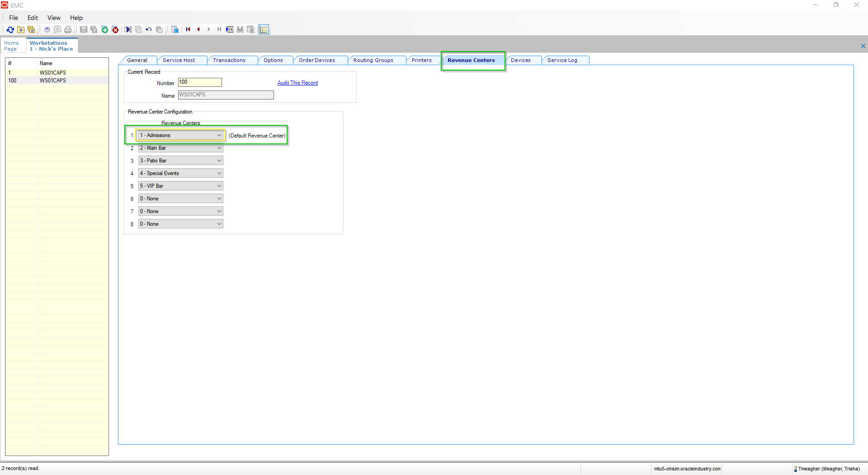Delete the record using red X icon
The image size is (868, 475).
tap(115, 29)
